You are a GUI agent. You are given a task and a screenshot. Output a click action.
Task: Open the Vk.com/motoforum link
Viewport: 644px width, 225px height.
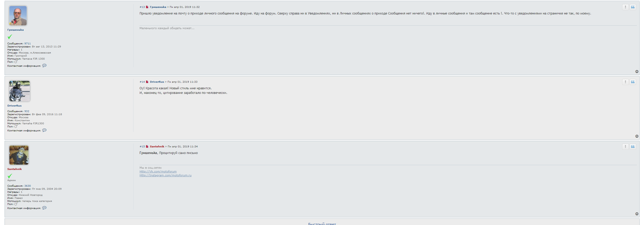click(158, 171)
